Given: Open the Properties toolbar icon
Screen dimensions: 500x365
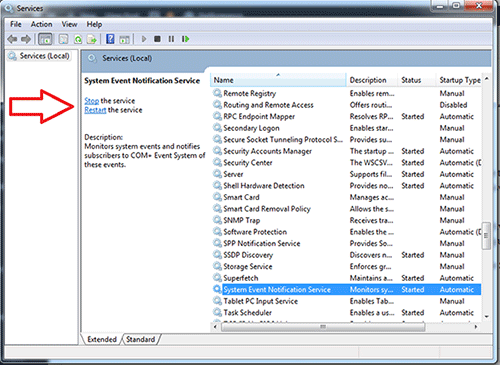Looking at the screenshot, I should [x=63, y=39].
